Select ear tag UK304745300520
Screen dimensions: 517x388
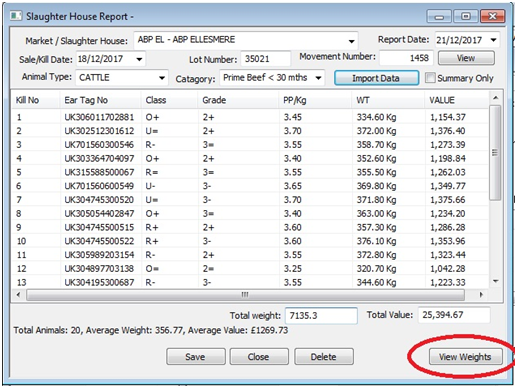tap(99, 200)
